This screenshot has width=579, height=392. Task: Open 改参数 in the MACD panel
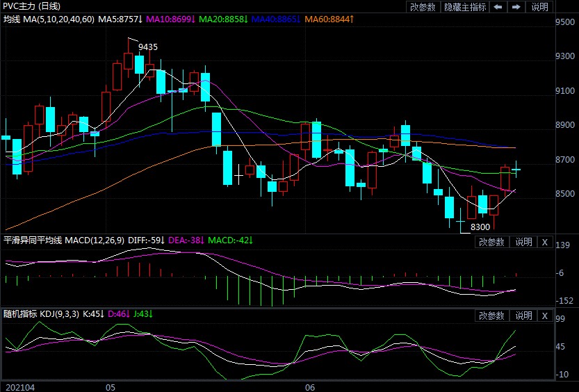pyautogui.click(x=492, y=242)
